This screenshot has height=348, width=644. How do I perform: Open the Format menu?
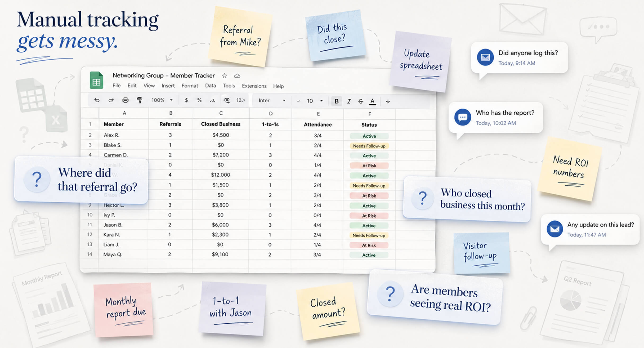(190, 86)
